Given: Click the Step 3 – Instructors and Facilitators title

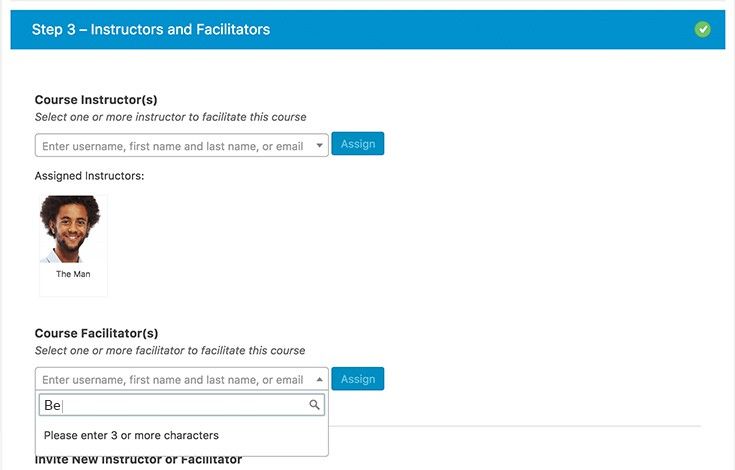Looking at the screenshot, I should 151,30.
